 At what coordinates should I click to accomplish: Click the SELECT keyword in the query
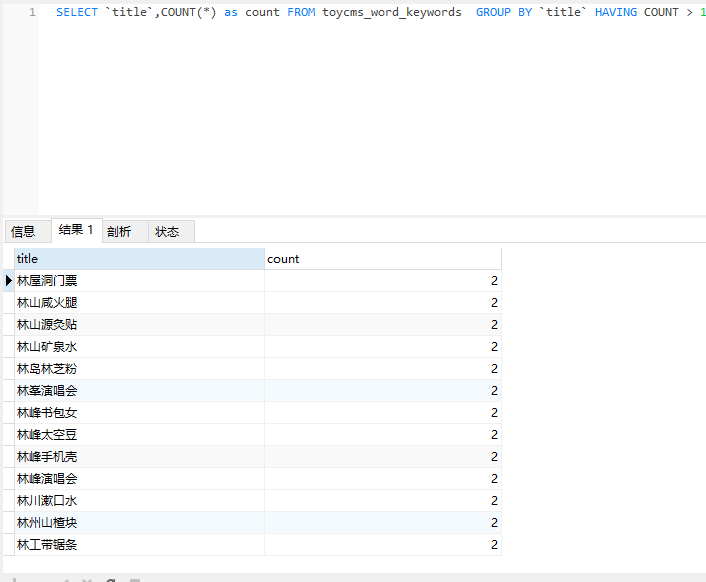(77, 12)
